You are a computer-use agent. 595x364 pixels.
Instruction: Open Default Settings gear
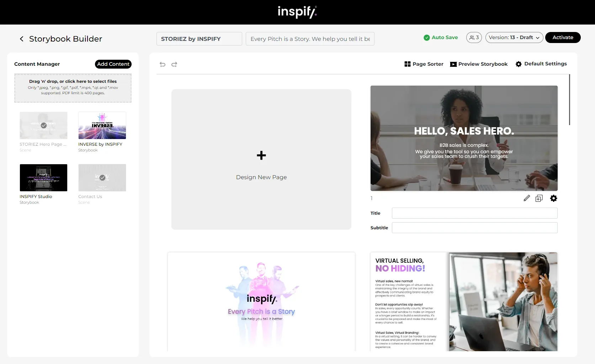click(541, 64)
